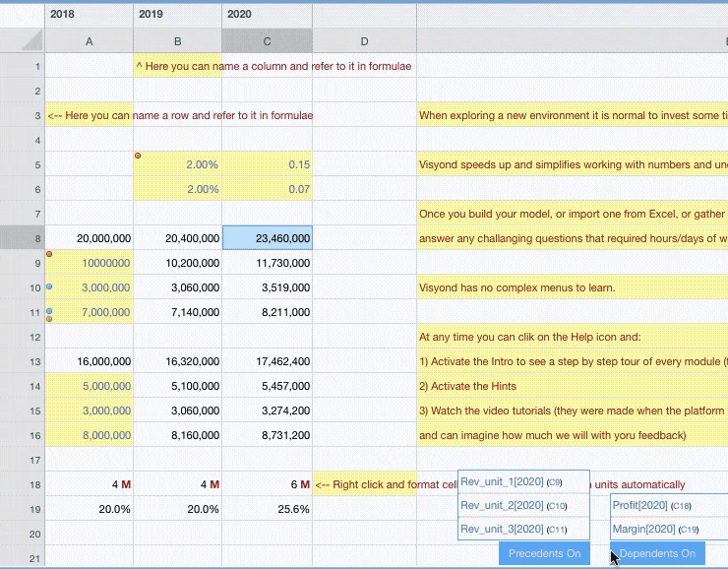Viewport: 728px width, 569px height.
Task: Open precedent Rev_unit_1[2020] (C9)
Action: click(x=523, y=481)
